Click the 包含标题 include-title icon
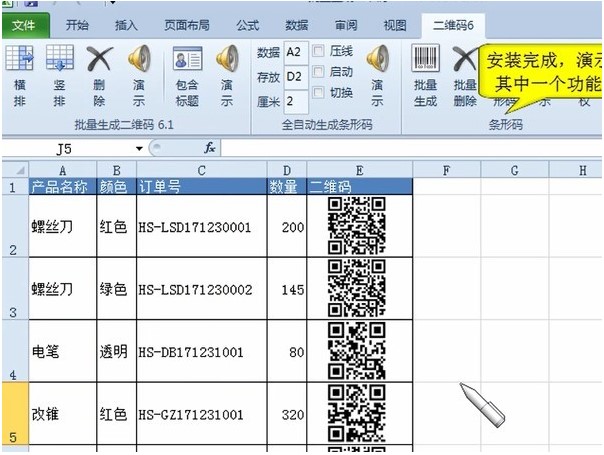The height and width of the screenshot is (455, 604). pos(187,58)
